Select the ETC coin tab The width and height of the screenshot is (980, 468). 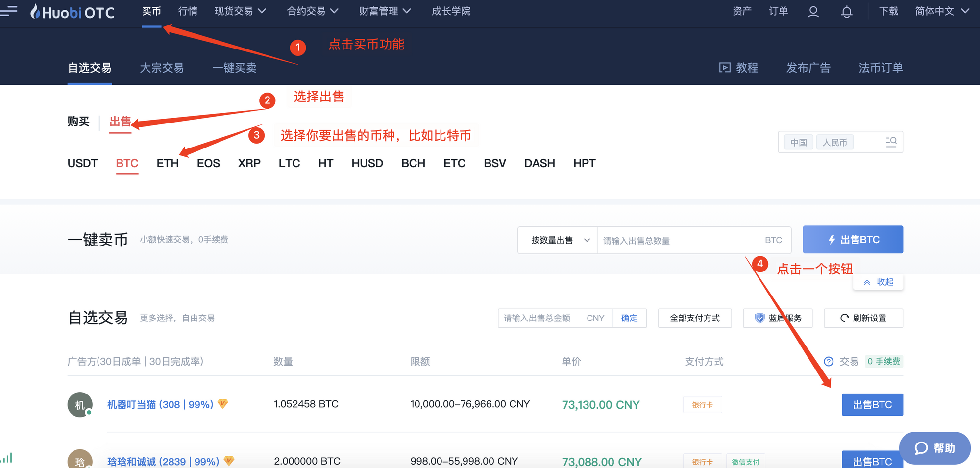[x=454, y=163]
